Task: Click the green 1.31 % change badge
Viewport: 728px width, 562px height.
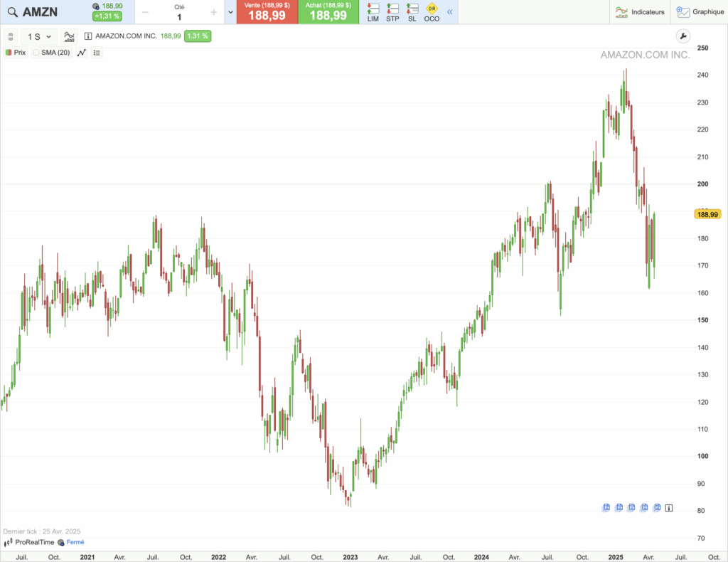Action: coord(198,36)
